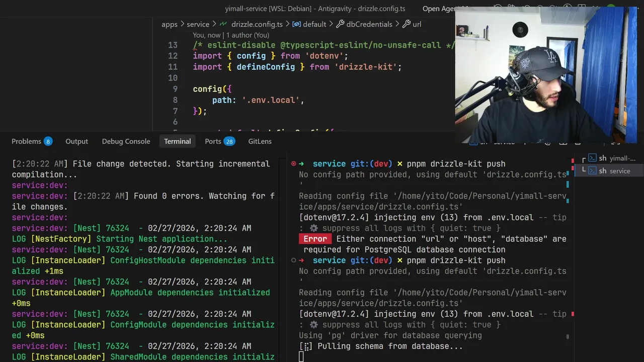This screenshot has width=644, height=362.
Task: Click the ConfigHostModule dependencies log line
Action: tap(143, 265)
